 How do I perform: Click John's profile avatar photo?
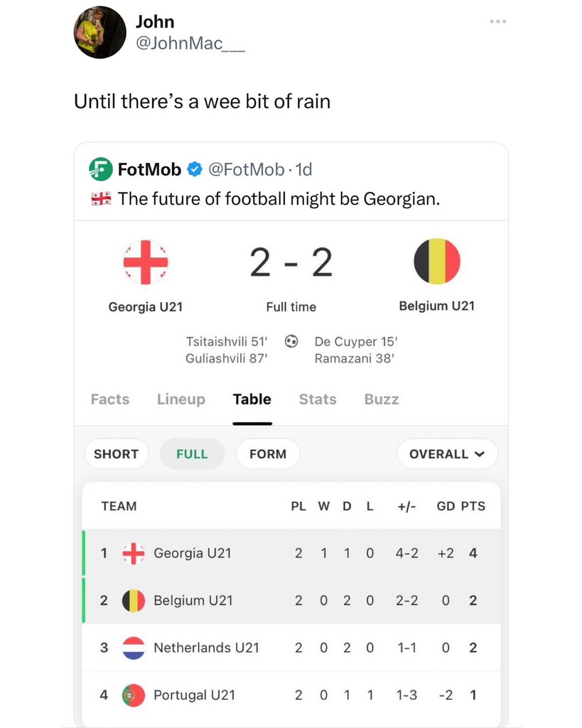(x=99, y=33)
